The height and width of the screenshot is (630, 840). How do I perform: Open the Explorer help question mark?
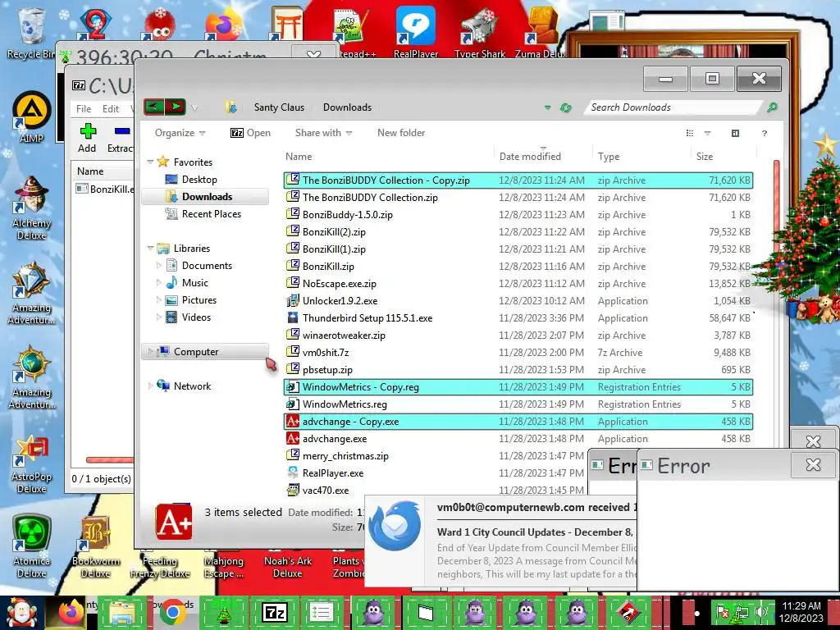pos(765,133)
